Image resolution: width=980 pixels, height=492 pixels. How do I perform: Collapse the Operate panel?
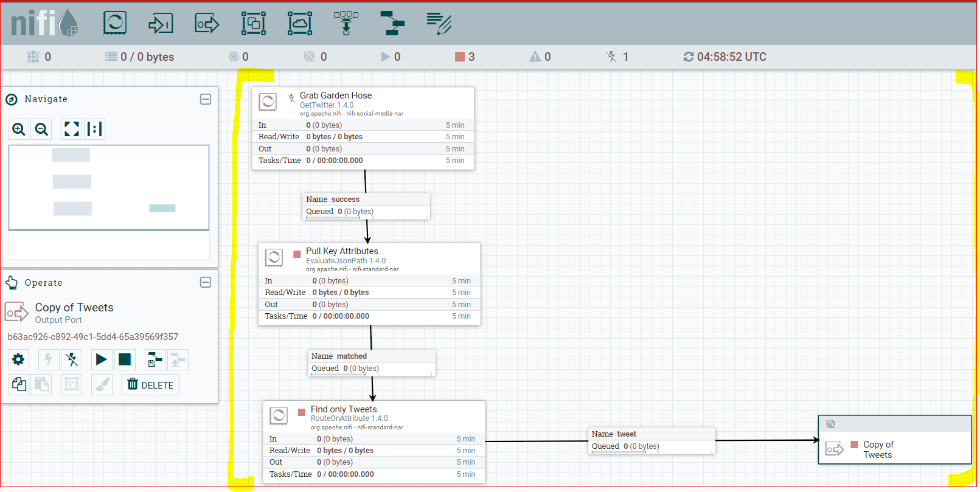click(206, 282)
